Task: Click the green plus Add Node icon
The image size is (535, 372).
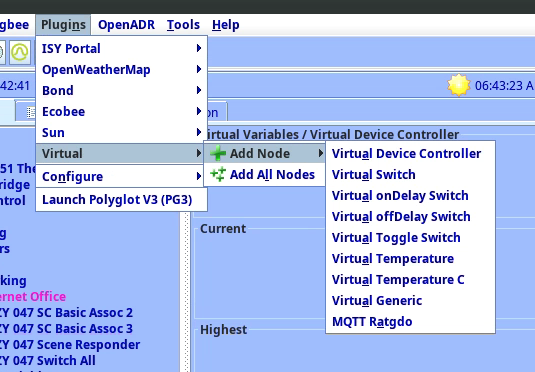Action: pos(218,153)
